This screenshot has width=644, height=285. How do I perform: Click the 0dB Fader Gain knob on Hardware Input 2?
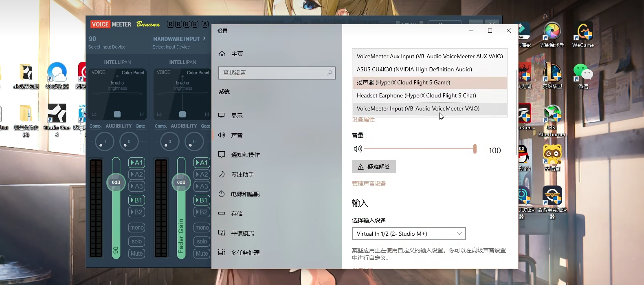click(x=181, y=182)
